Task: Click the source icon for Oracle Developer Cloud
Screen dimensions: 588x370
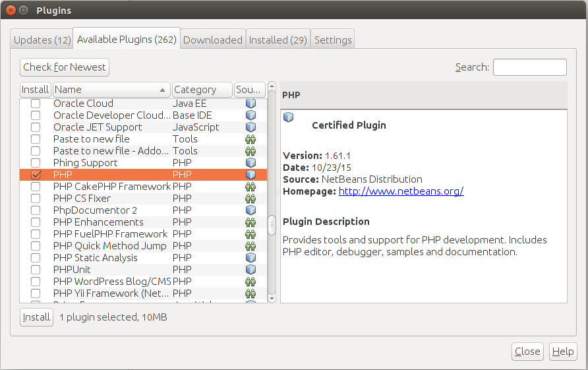Action: [250, 115]
